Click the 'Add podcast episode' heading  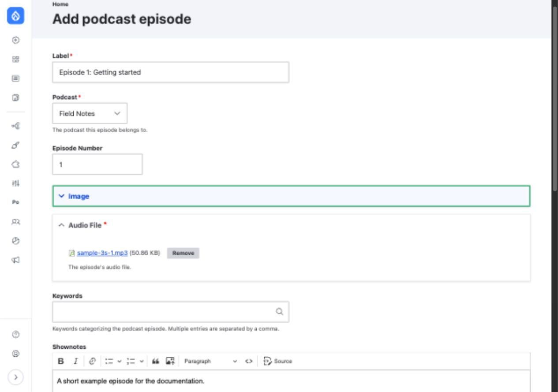point(122,19)
